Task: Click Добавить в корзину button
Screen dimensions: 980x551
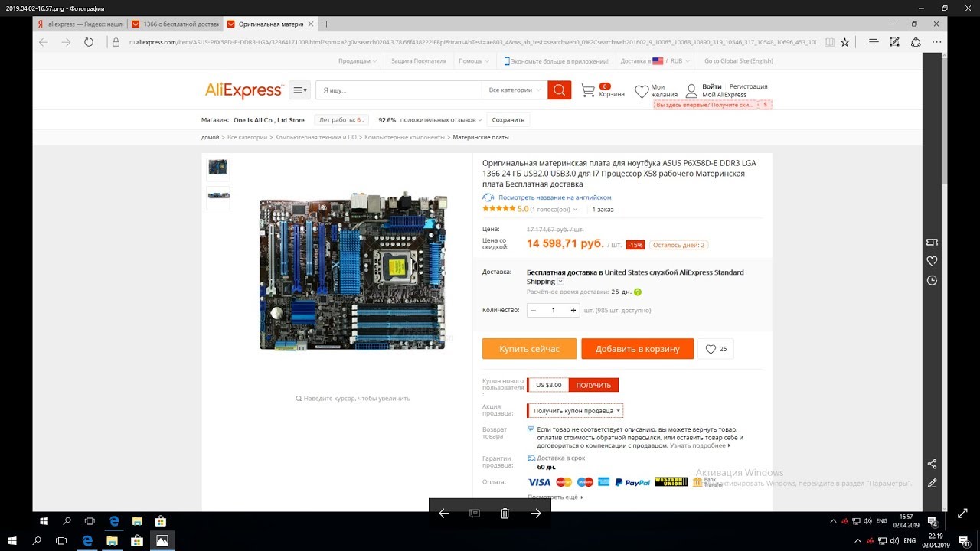Action: [x=637, y=349]
